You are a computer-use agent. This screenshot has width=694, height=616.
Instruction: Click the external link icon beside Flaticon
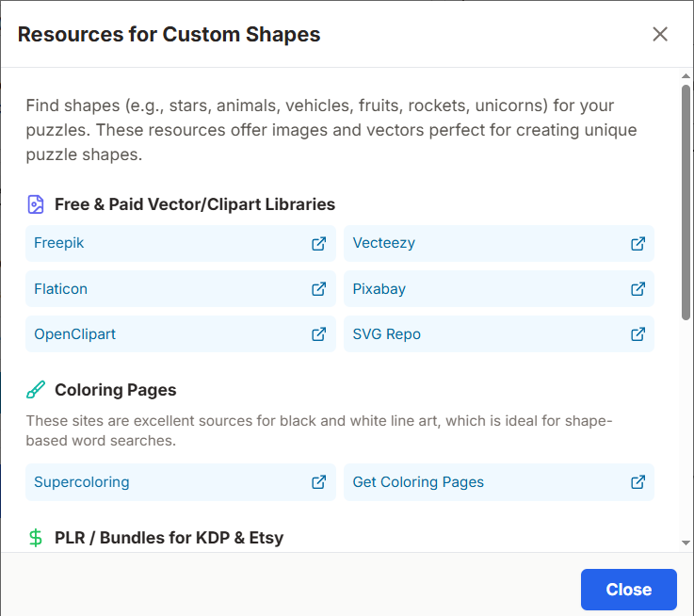(x=318, y=289)
